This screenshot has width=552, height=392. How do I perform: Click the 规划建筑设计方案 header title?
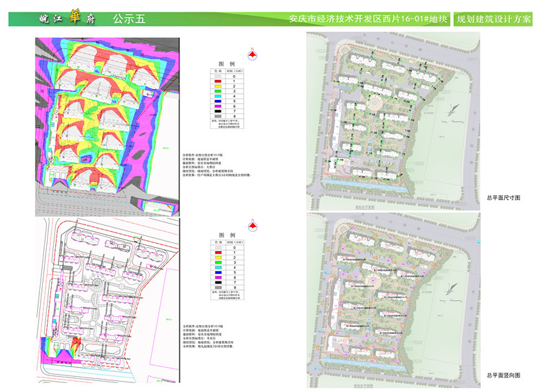(x=494, y=19)
